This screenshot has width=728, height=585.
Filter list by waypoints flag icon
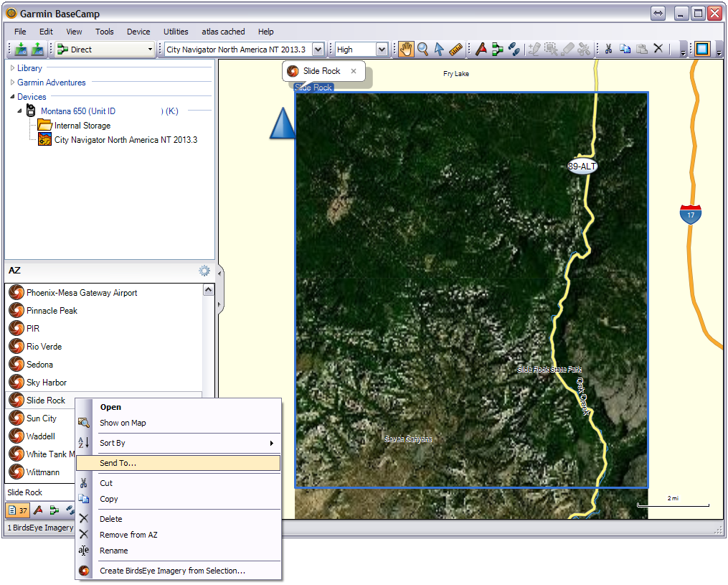pyautogui.click(x=39, y=510)
